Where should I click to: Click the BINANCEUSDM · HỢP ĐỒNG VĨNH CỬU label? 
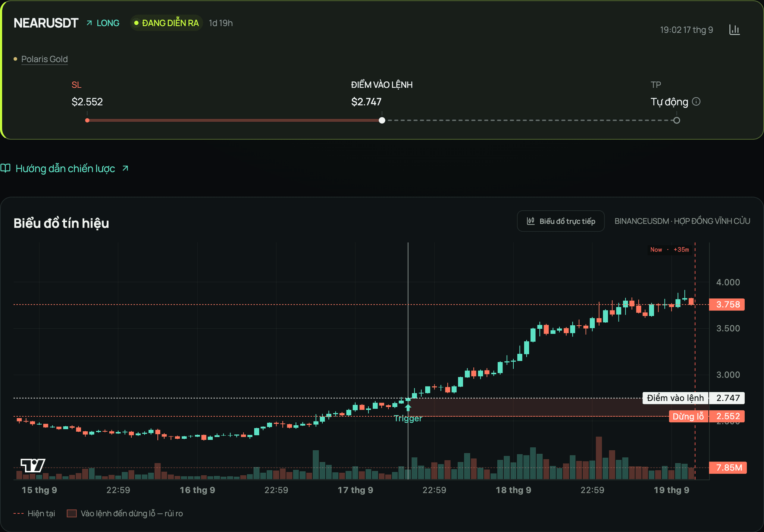682,221
